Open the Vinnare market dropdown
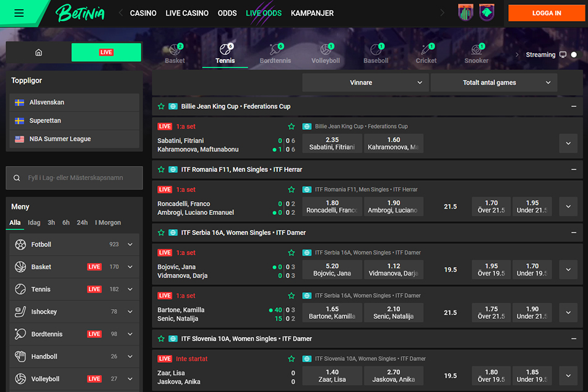The height and width of the screenshot is (392, 588). point(366,82)
